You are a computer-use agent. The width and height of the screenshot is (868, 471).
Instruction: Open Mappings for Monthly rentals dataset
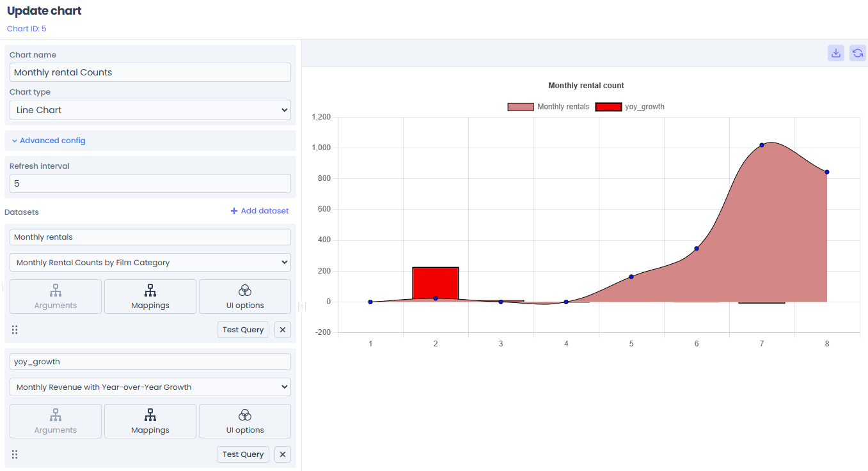click(150, 297)
